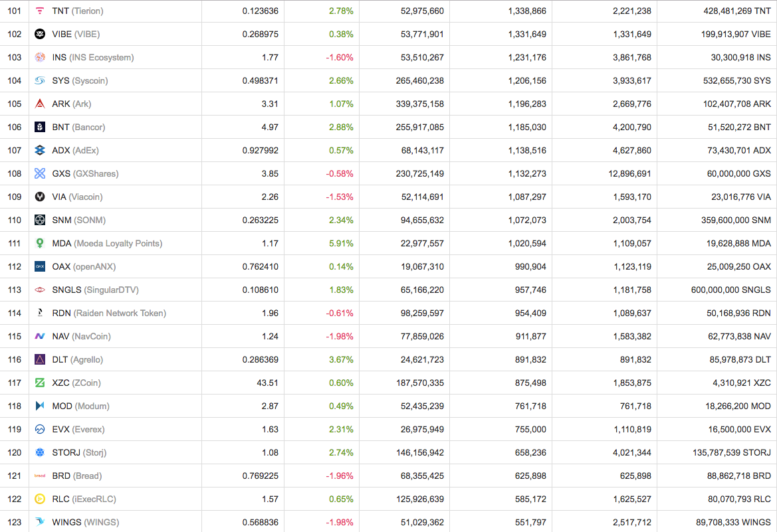Select rank number 110
Image resolution: width=777 pixels, height=532 pixels.
pos(15,220)
